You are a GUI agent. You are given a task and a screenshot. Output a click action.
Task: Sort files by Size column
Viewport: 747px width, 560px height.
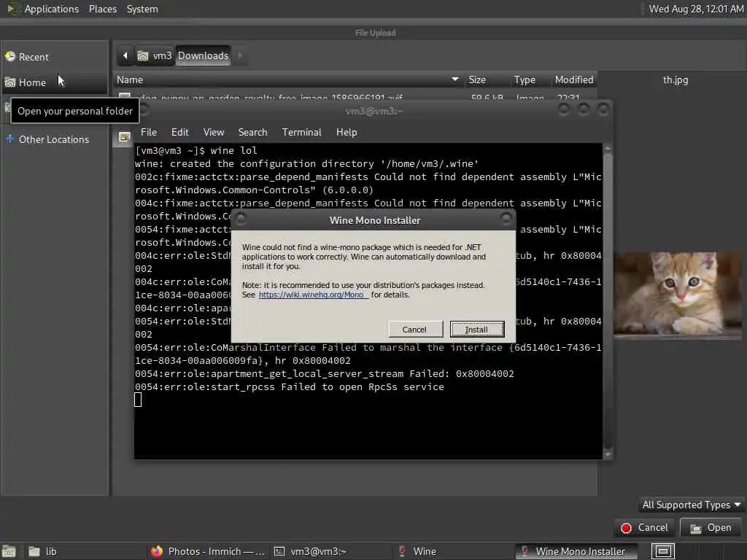(485, 80)
